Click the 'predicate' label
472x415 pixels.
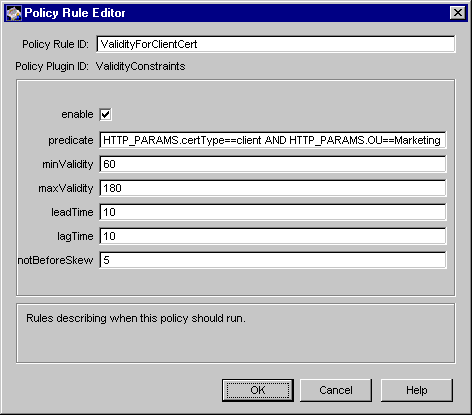(71, 140)
